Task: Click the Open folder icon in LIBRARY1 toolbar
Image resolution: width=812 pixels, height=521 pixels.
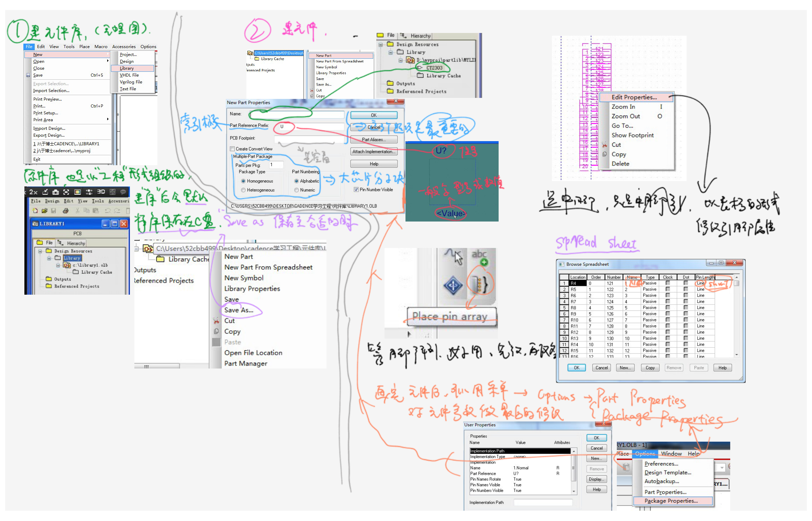Action: [44, 211]
